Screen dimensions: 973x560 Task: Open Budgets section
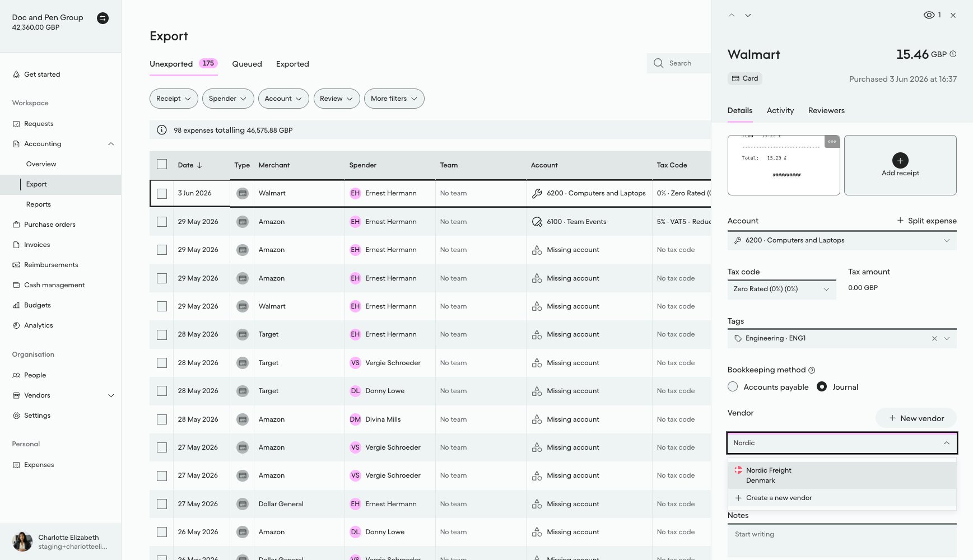tap(37, 305)
